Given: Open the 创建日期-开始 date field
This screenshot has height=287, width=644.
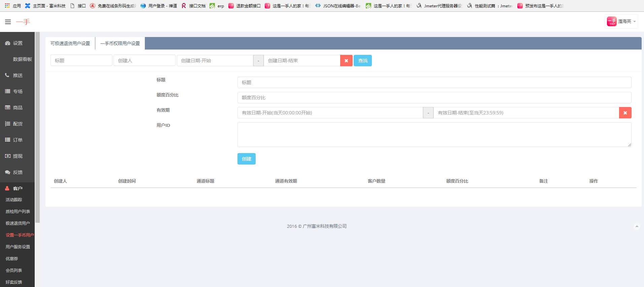Looking at the screenshot, I should [215, 61].
